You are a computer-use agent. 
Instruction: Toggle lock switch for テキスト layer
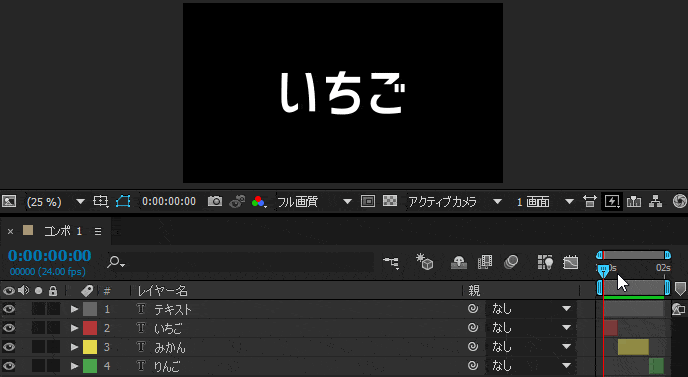click(54, 309)
